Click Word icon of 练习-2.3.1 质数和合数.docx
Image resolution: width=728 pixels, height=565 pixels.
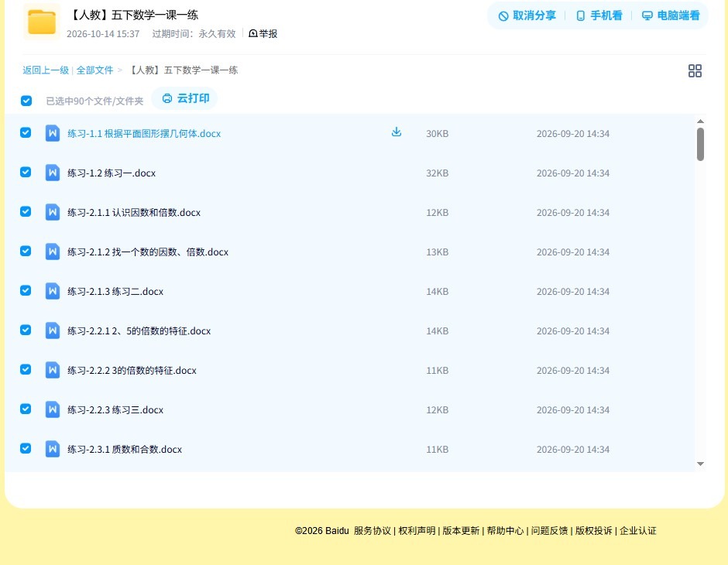(x=53, y=449)
